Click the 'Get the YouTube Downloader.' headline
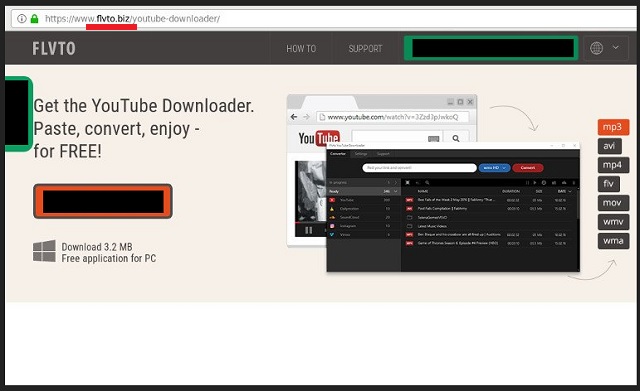Screen dimensions: 640x391 click(144, 106)
